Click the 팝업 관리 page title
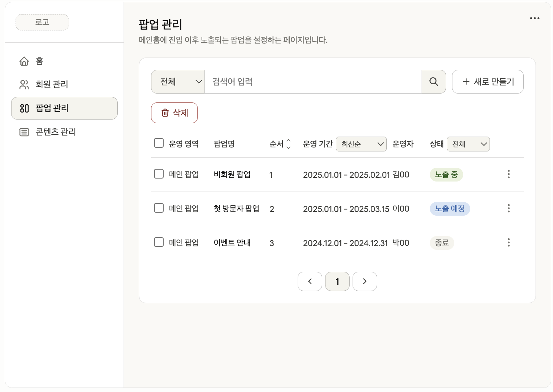The image size is (553, 392). click(x=160, y=24)
